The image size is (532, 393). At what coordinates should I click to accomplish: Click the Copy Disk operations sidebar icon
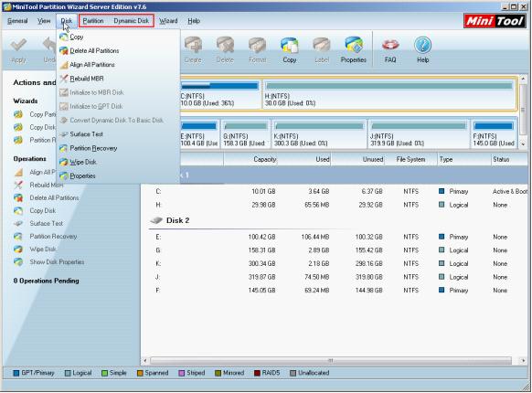(18, 211)
